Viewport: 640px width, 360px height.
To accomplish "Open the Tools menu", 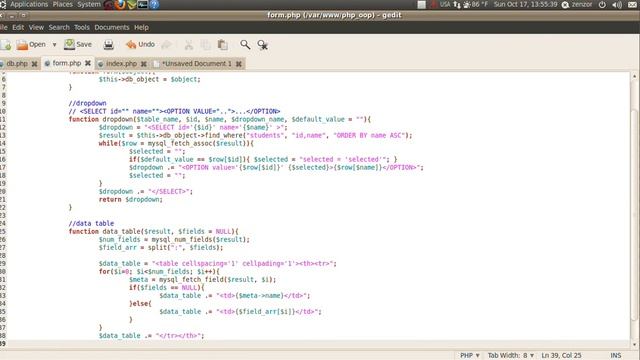I will 82,27.
